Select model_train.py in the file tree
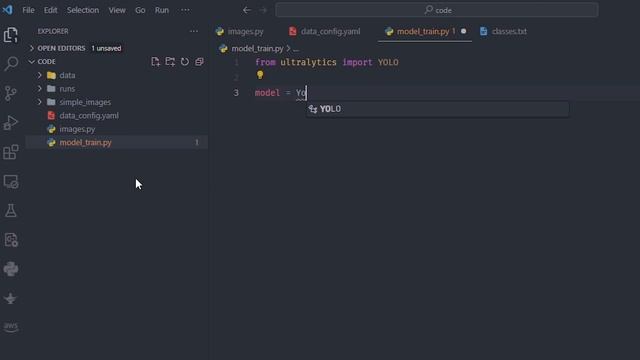640x360 pixels. click(x=117, y=142)
